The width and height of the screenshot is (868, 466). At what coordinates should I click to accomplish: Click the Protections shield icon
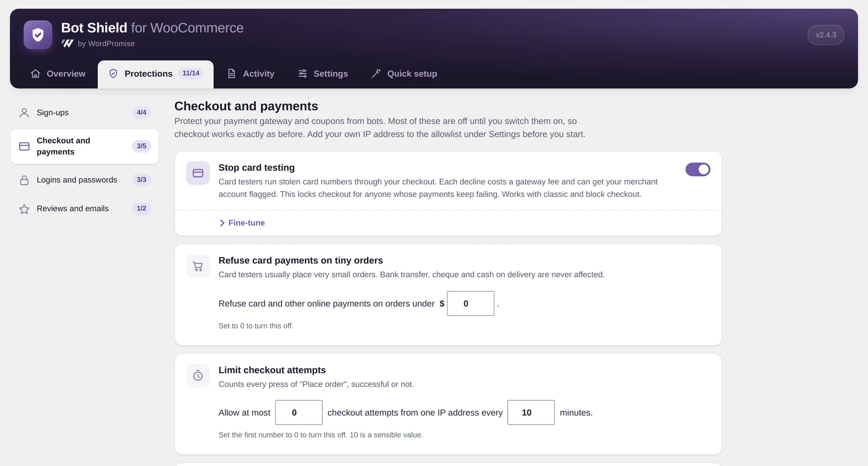[x=113, y=74]
